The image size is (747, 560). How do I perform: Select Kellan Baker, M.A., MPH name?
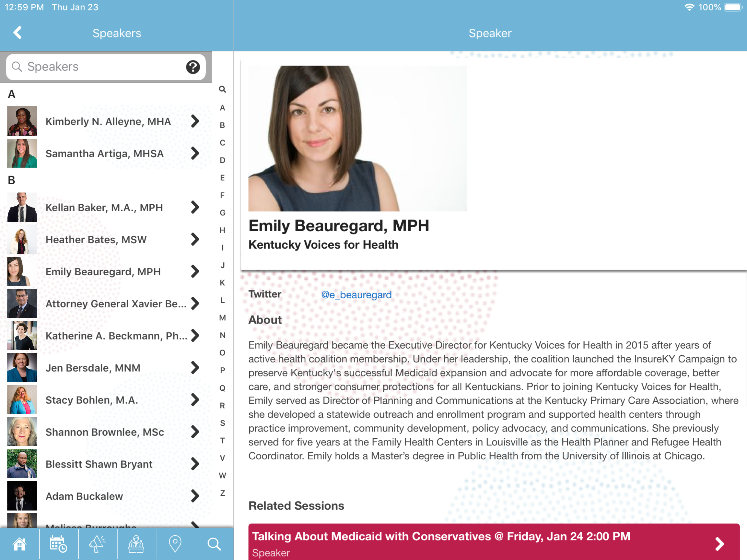coord(104,207)
